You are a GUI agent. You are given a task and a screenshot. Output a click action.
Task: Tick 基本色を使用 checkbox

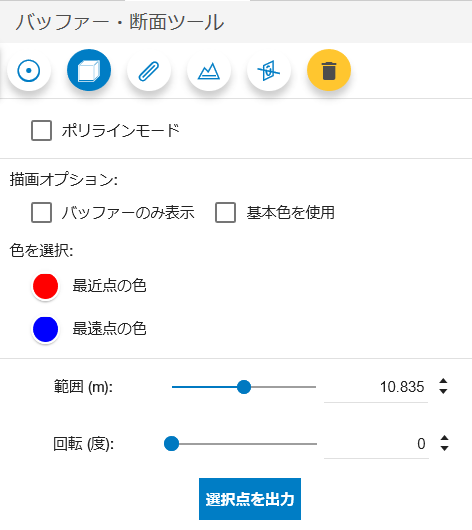pyautogui.click(x=226, y=213)
